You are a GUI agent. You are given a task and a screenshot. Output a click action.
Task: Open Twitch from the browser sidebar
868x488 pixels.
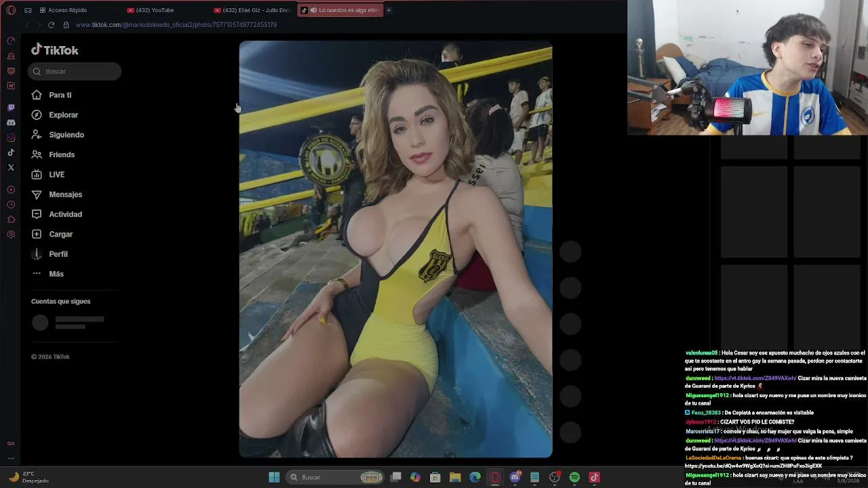[11, 108]
